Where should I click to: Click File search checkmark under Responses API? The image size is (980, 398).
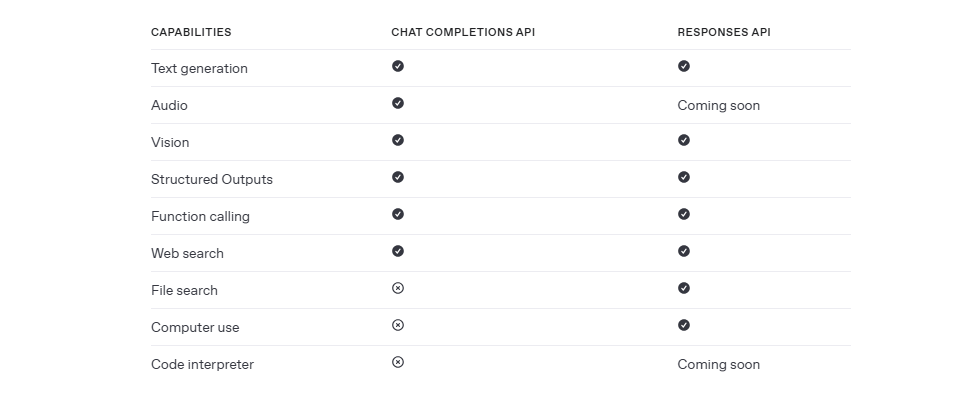coord(684,288)
